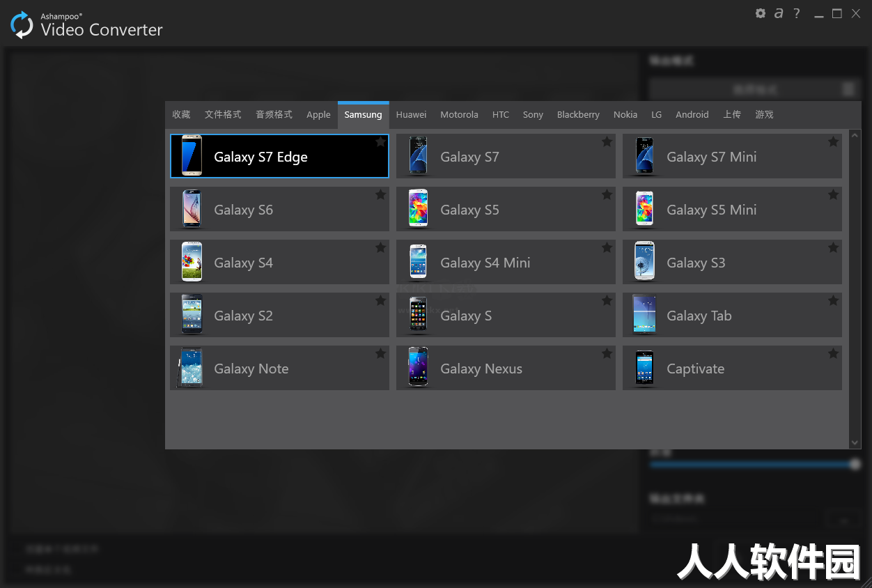Screen dimensions: 872x588
Task: Choose the Galaxy S3 phone image
Action: pyautogui.click(x=644, y=262)
